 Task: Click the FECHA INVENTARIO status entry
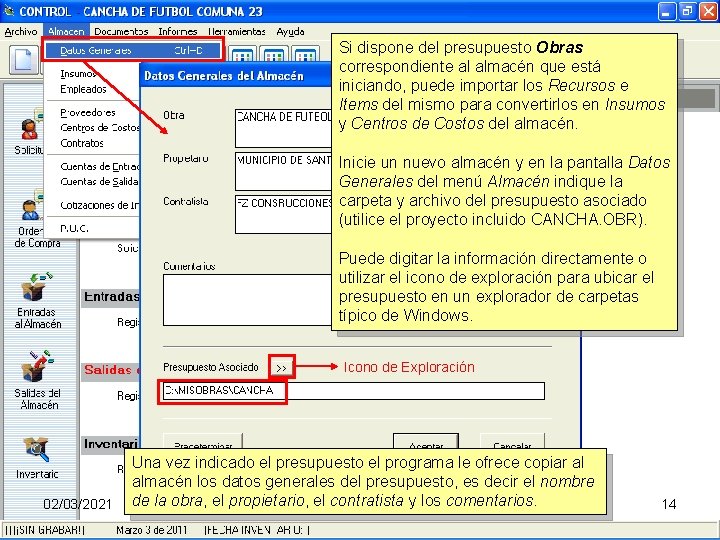258,530
